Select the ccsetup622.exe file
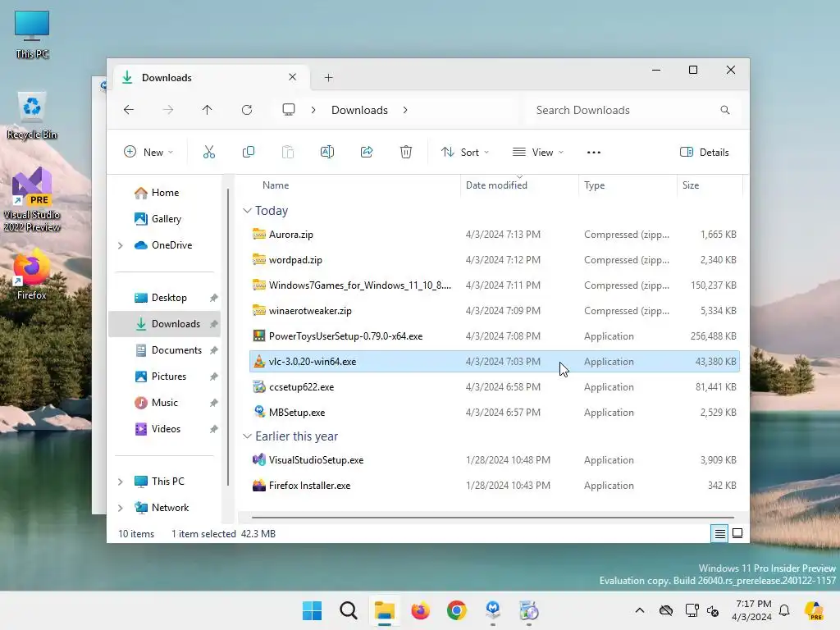This screenshot has height=630, width=840. [x=495, y=387]
